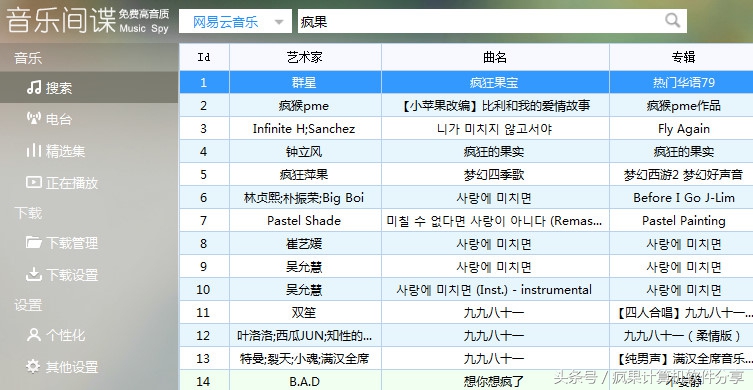Click album 热门华语79

click(x=683, y=83)
